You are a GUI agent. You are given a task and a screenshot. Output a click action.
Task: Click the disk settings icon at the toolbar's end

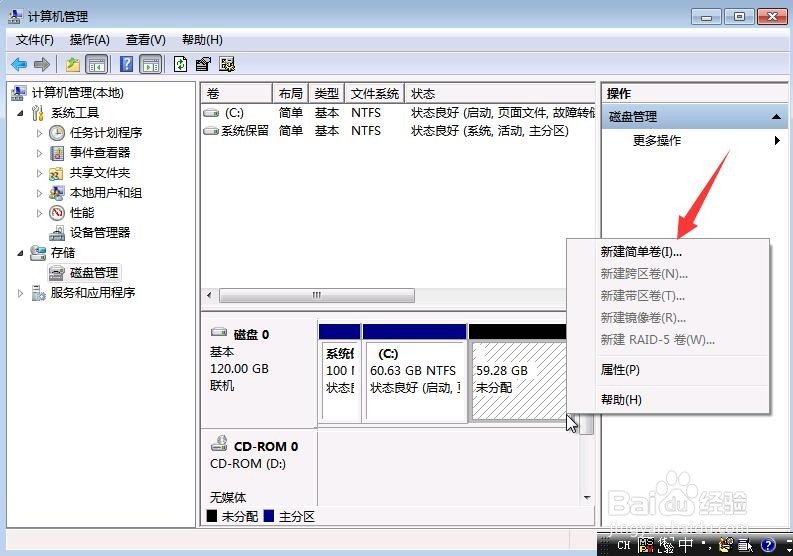point(227,64)
